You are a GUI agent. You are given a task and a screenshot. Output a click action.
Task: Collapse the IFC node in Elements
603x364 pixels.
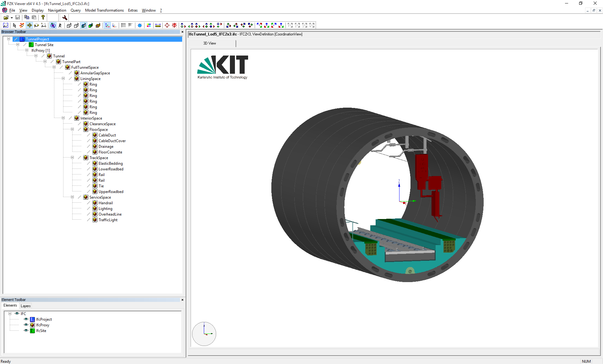click(10, 313)
